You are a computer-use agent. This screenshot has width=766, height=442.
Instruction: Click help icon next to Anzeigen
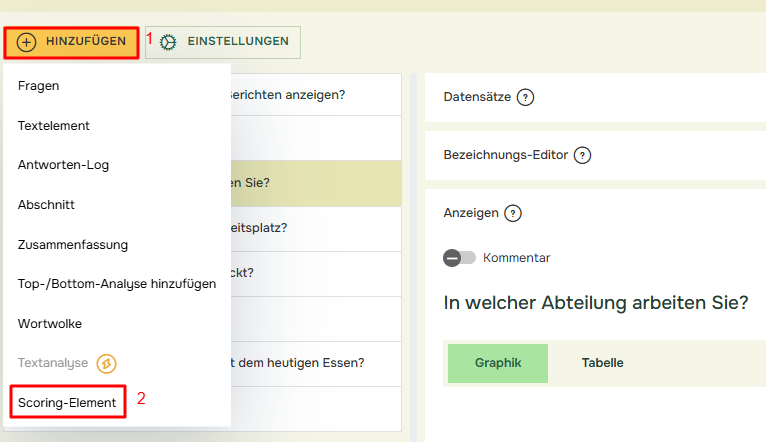tap(513, 213)
